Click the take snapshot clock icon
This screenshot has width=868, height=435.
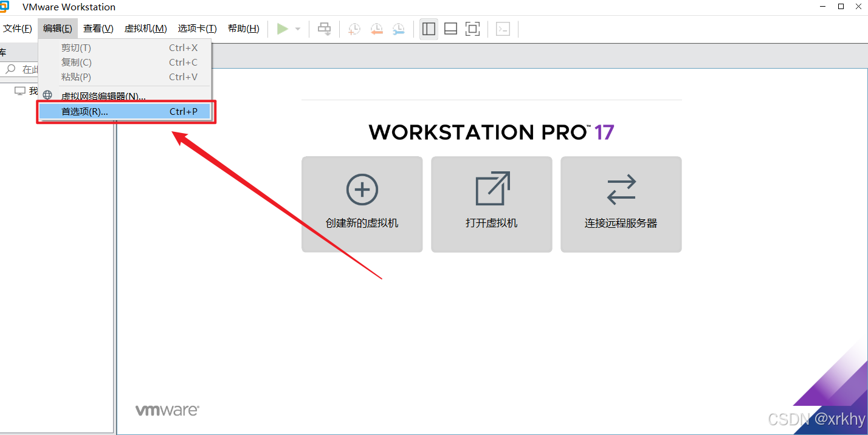[354, 29]
